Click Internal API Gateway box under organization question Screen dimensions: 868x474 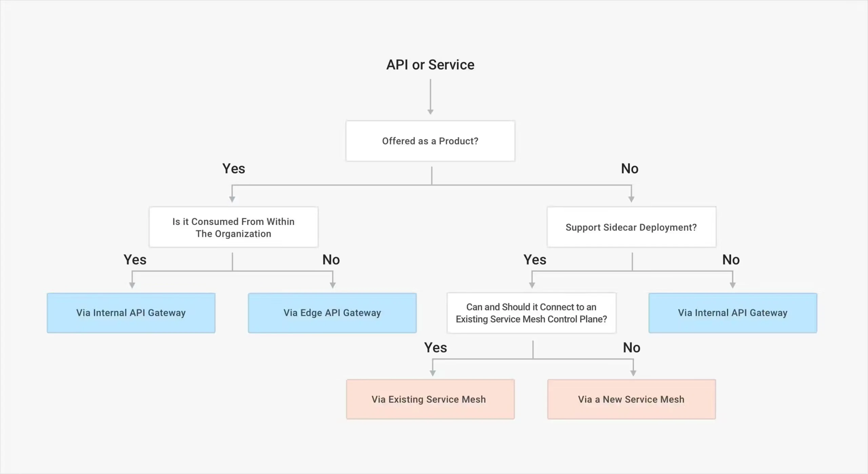coord(131,313)
